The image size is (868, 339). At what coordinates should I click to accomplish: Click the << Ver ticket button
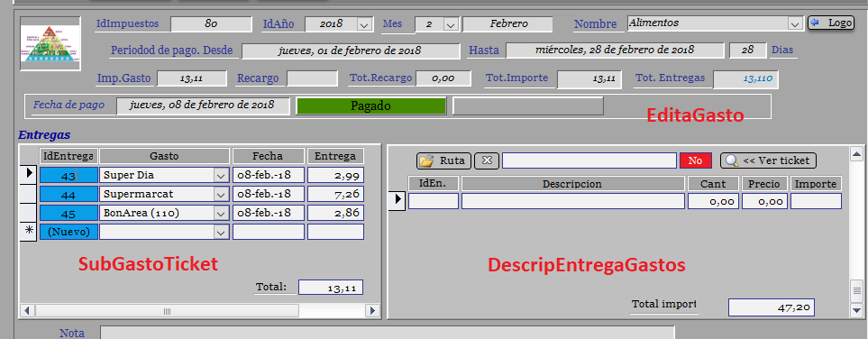(x=768, y=160)
